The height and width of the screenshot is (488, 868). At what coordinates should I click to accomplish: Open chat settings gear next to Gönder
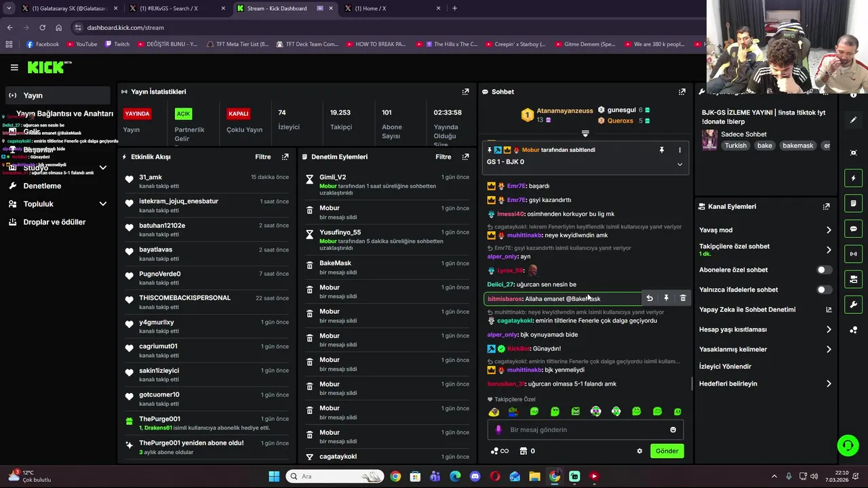[x=639, y=451]
